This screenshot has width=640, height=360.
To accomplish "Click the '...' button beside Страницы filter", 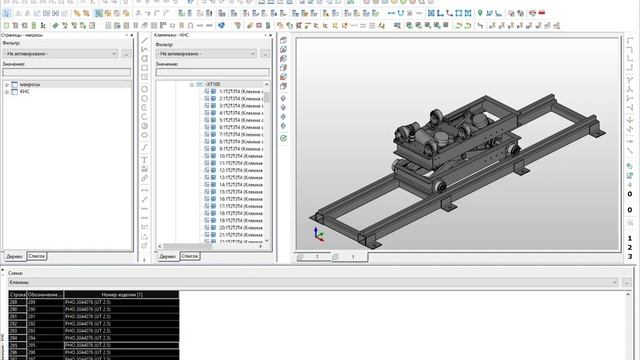I will 127,53.
